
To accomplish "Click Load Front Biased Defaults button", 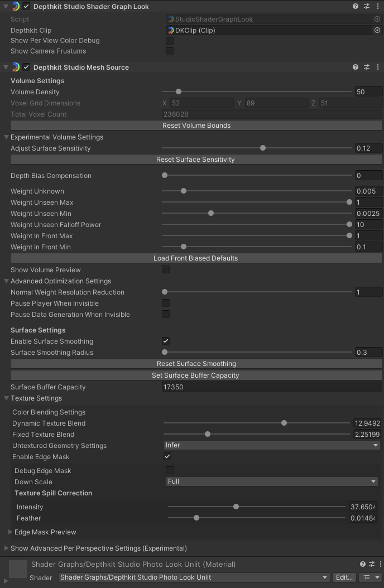I will pos(196,258).
